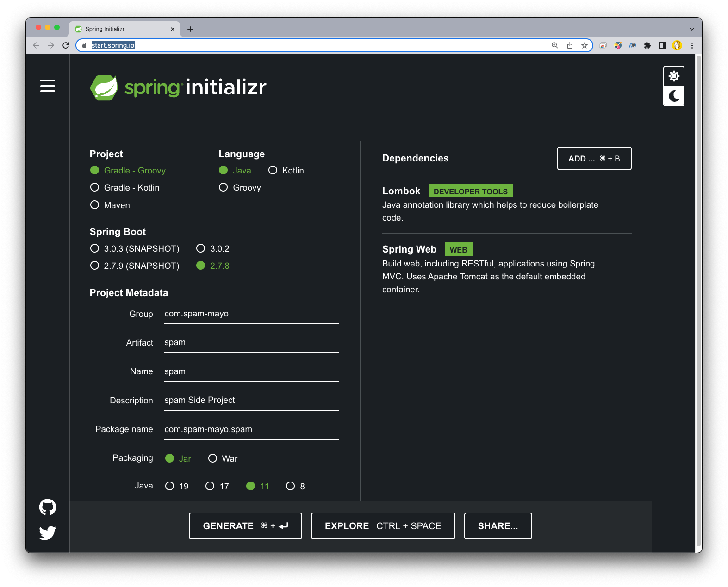This screenshot has width=728, height=587.
Task: Bookmark this page with star icon
Action: click(x=585, y=45)
